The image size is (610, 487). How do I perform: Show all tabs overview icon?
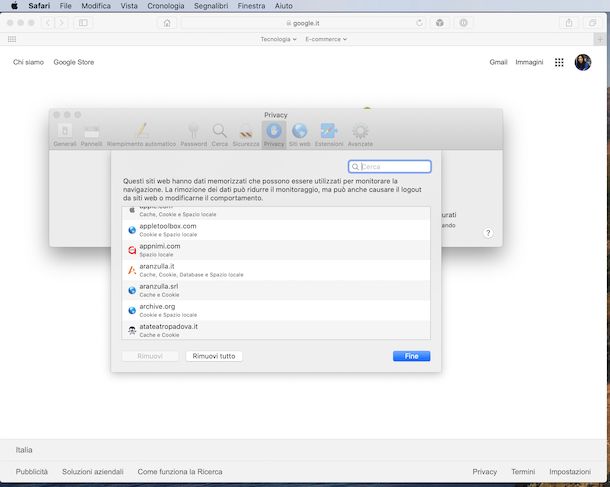tap(592, 23)
